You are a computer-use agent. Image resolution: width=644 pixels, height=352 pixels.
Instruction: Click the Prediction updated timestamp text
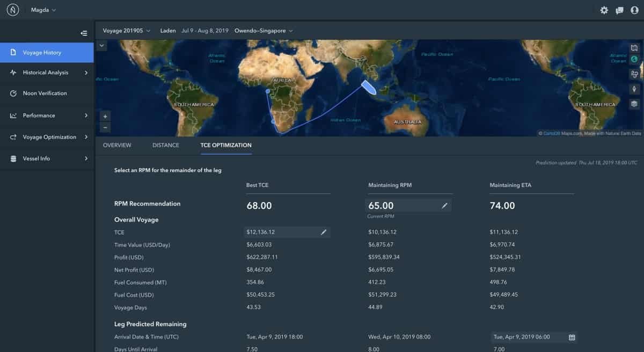586,163
